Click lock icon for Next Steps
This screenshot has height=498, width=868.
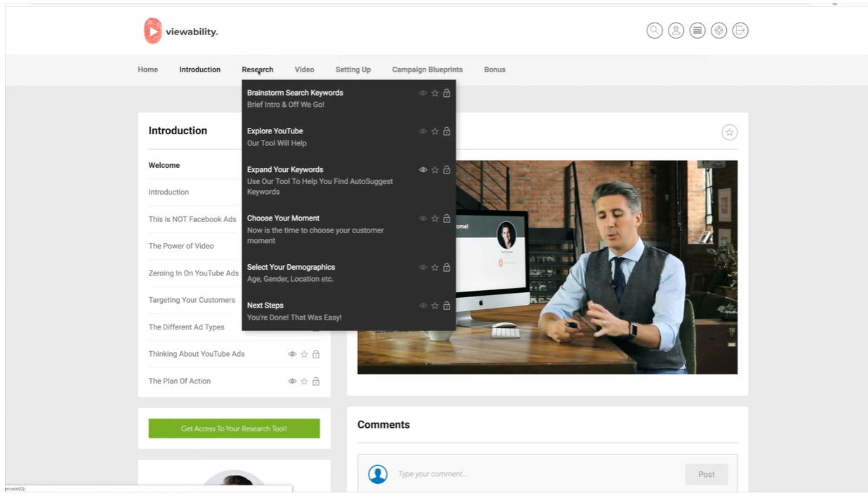447,306
